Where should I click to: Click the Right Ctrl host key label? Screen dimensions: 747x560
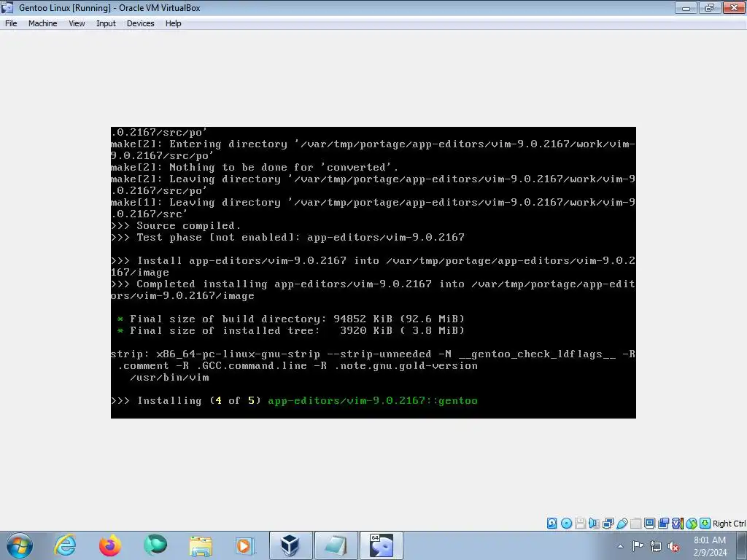(x=729, y=524)
